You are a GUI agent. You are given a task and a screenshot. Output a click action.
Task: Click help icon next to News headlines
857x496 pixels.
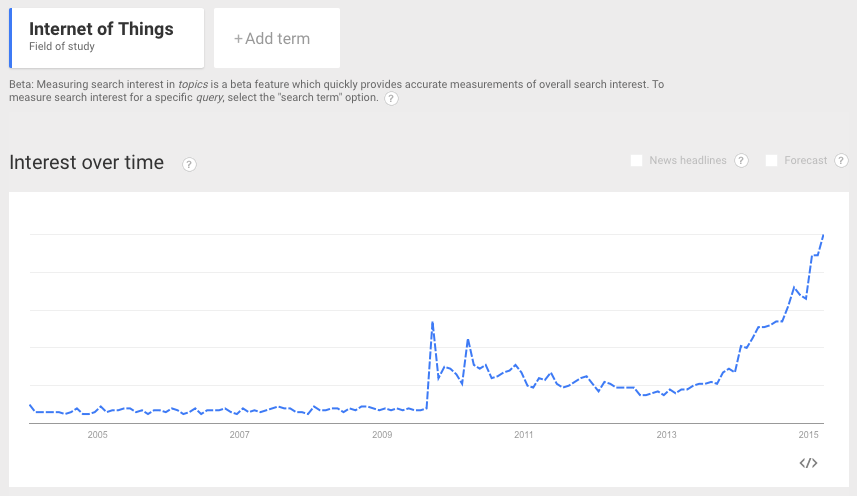(x=741, y=161)
